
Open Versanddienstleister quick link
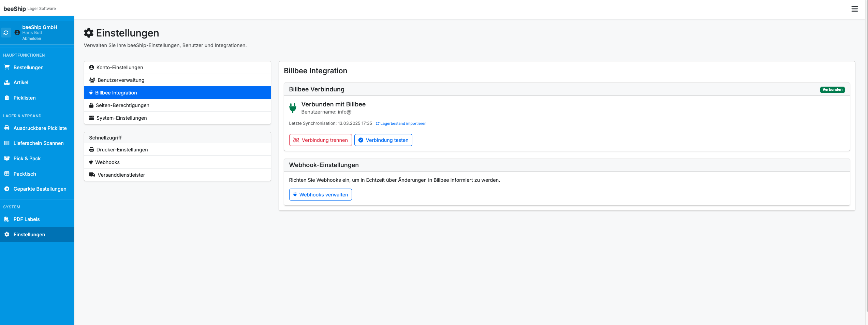(177, 175)
